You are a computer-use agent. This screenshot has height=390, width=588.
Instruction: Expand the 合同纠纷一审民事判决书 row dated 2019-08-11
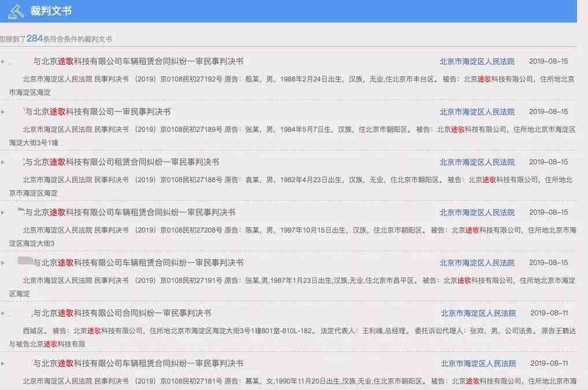pyautogui.click(x=3, y=313)
